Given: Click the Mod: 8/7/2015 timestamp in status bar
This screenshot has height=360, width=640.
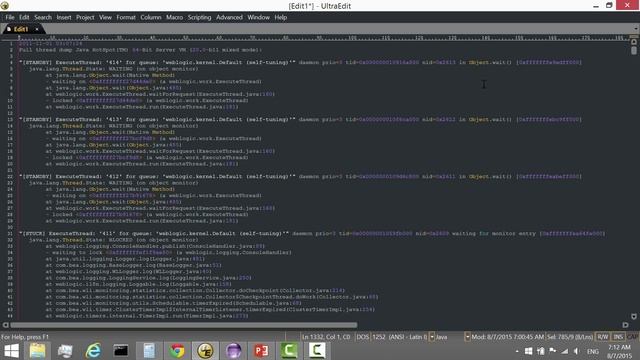Looking at the screenshot, I should point(507,337).
